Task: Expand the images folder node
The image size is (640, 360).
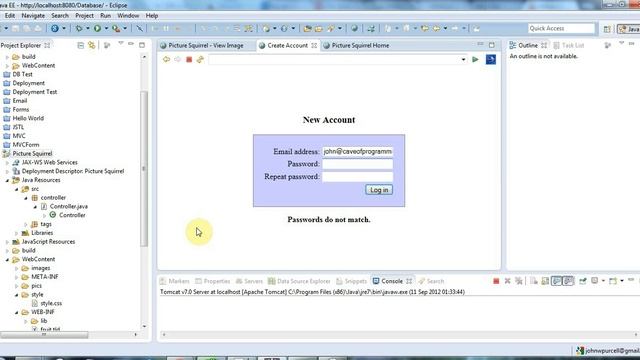Action: pos(17,268)
